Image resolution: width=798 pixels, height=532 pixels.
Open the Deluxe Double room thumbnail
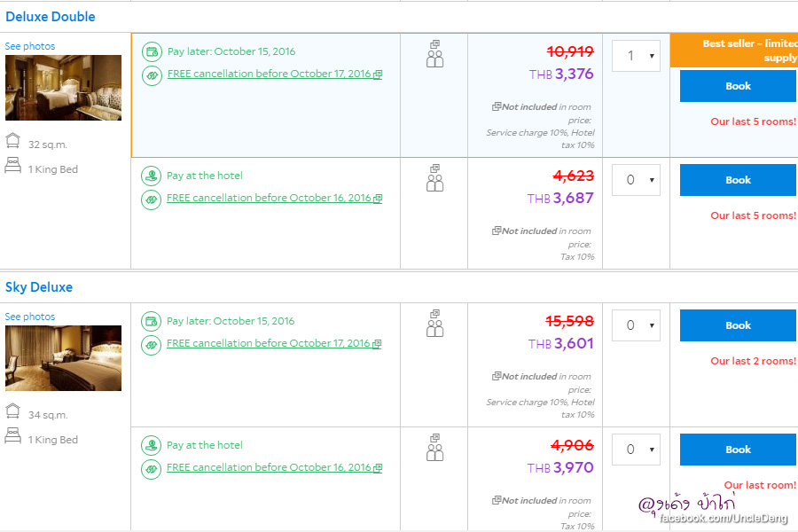(x=63, y=88)
